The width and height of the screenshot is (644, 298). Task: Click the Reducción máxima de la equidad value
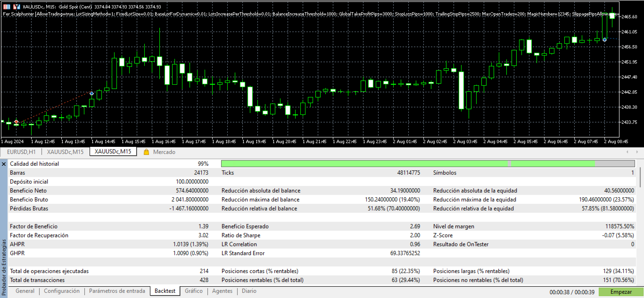(607, 200)
